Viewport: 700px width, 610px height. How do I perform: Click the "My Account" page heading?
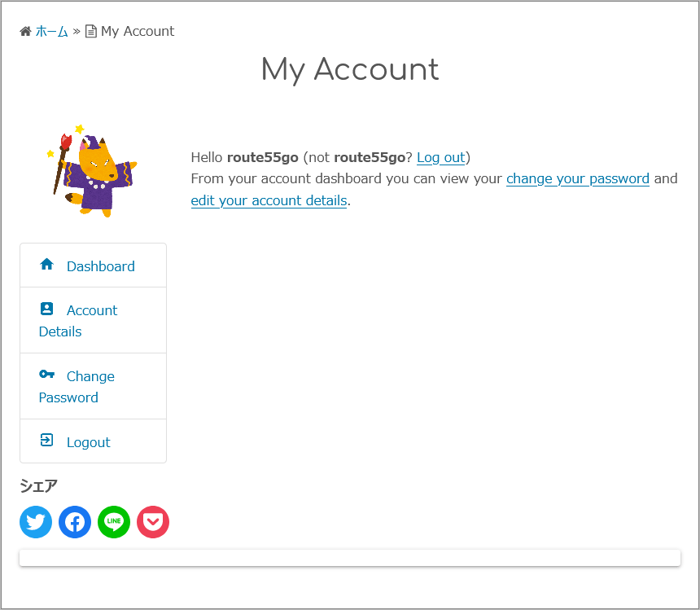(350, 70)
